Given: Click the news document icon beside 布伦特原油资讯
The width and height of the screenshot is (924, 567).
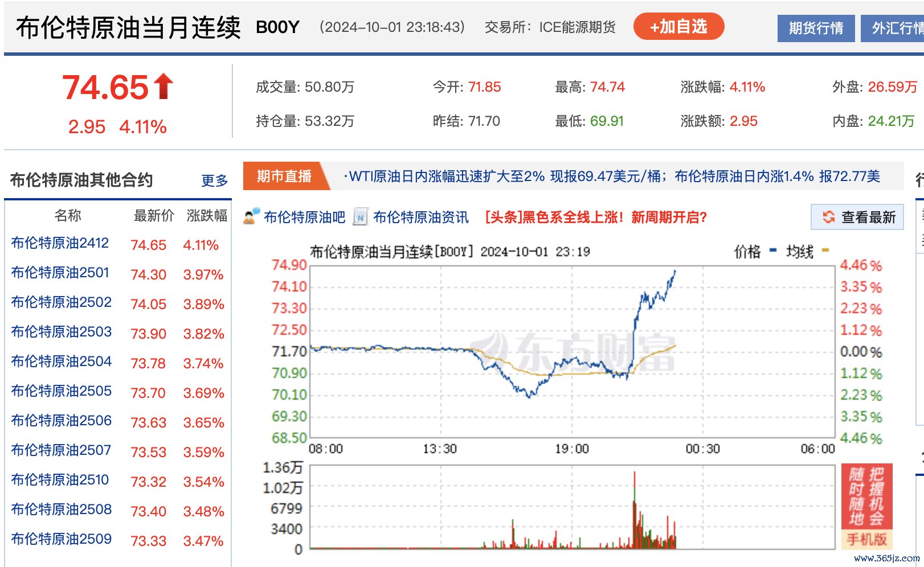Looking at the screenshot, I should click(360, 217).
